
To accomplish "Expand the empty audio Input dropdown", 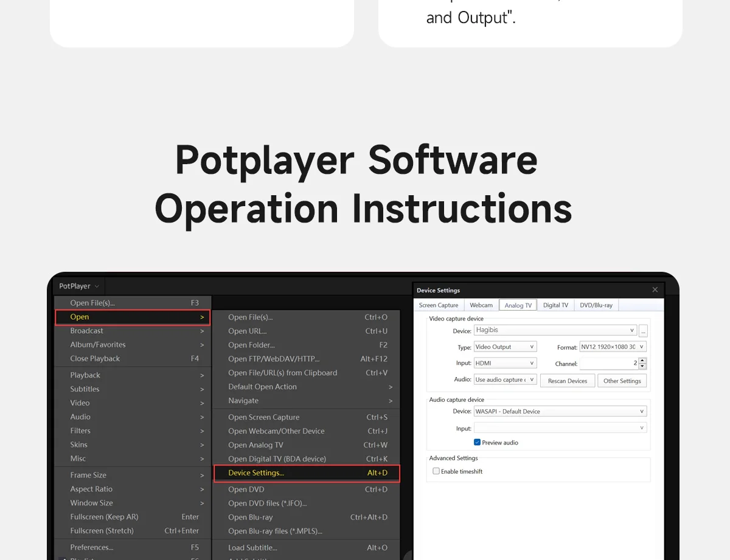I will click(560, 428).
